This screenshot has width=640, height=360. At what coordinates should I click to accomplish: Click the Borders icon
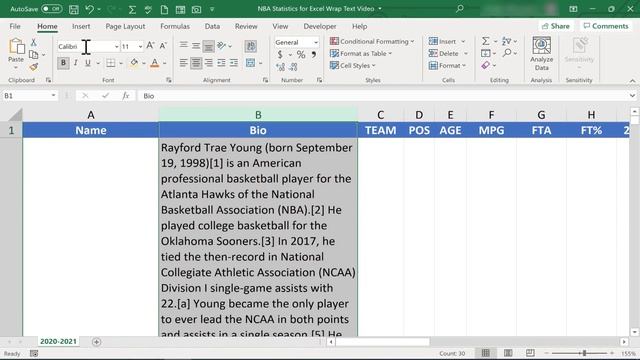pos(110,63)
